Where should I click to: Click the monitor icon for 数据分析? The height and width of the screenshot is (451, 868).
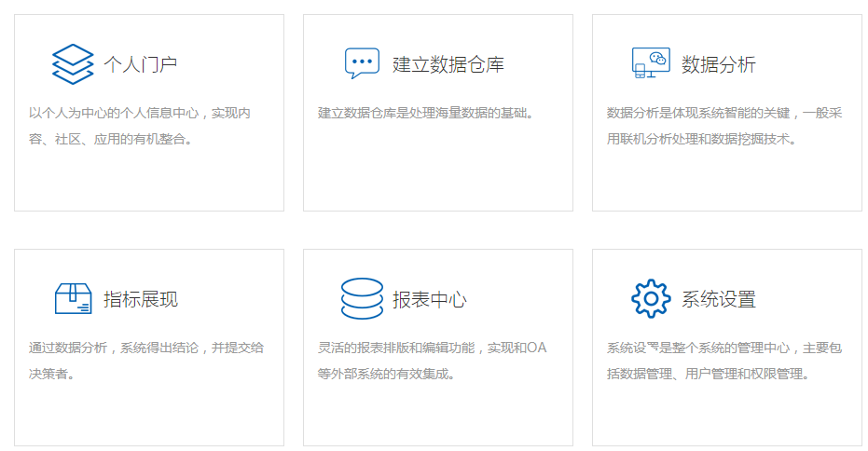tap(651, 63)
